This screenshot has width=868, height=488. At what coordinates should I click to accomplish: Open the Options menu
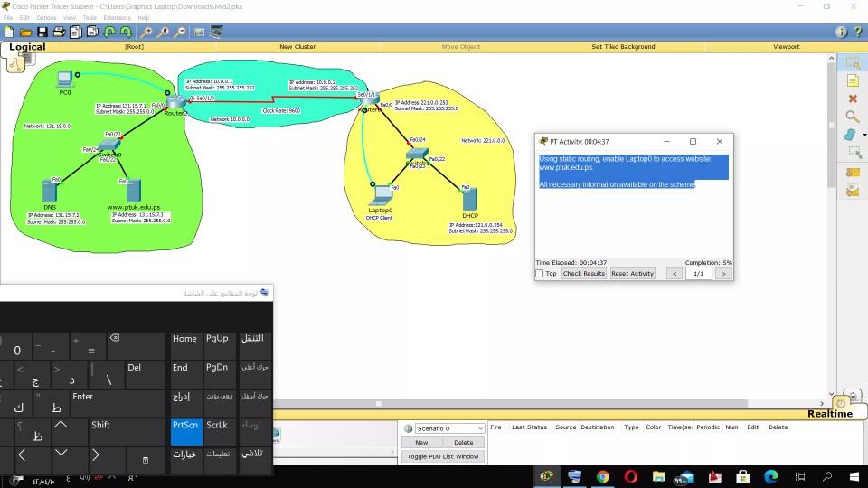click(x=46, y=18)
